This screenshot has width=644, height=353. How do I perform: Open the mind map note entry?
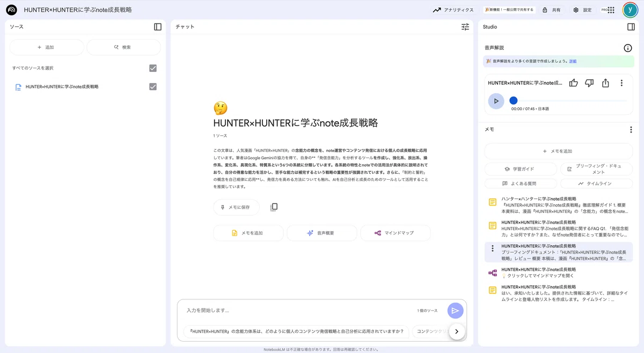tap(559, 273)
